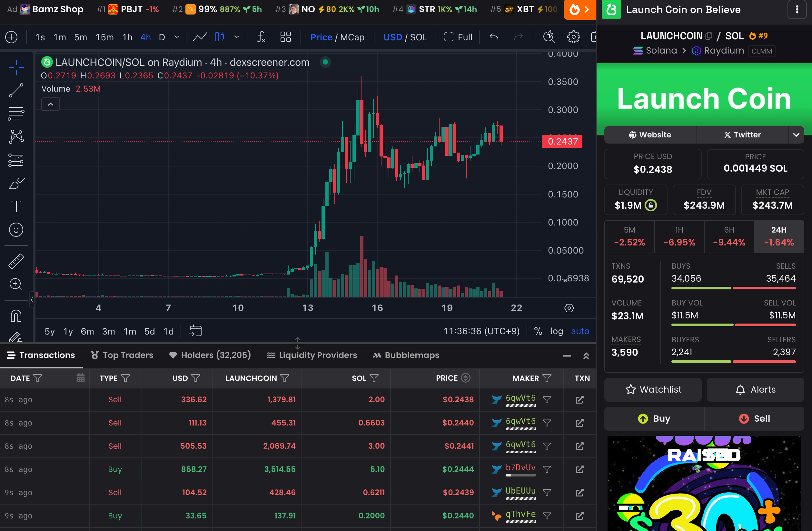The width and height of the screenshot is (812, 531).
Task: Expand the timeframe dropdown next to D
Action: (177, 37)
